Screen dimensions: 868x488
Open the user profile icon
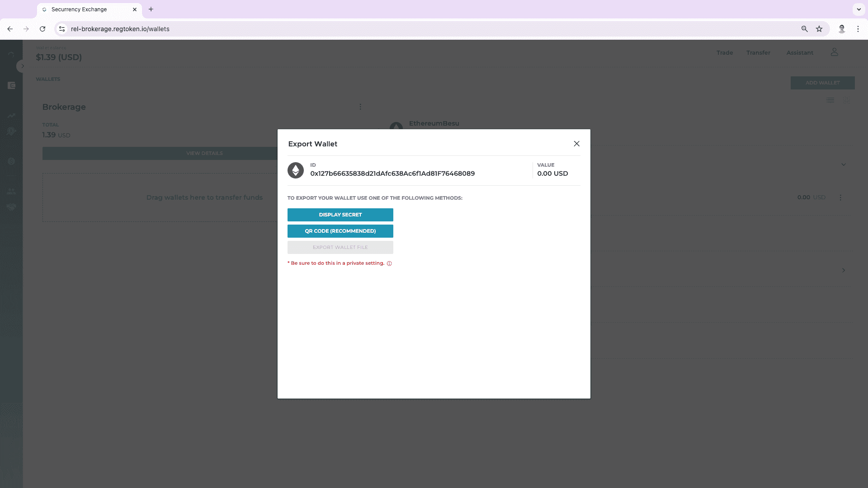pyautogui.click(x=834, y=52)
